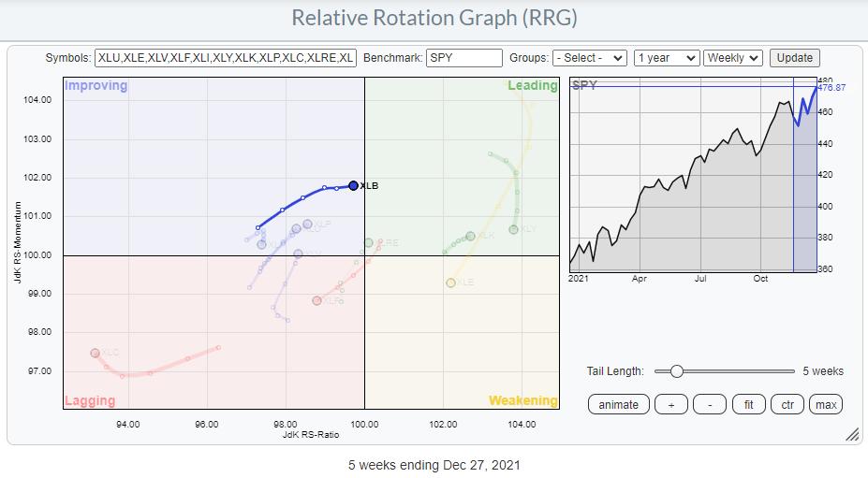Adjust the Tail Length slider handle
The image size is (868, 478).
(x=676, y=371)
